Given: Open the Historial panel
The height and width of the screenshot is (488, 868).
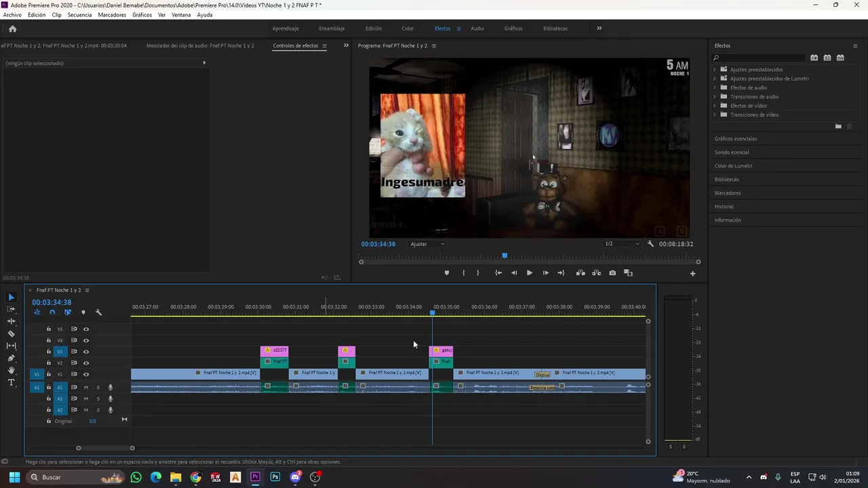Looking at the screenshot, I should coord(724,207).
